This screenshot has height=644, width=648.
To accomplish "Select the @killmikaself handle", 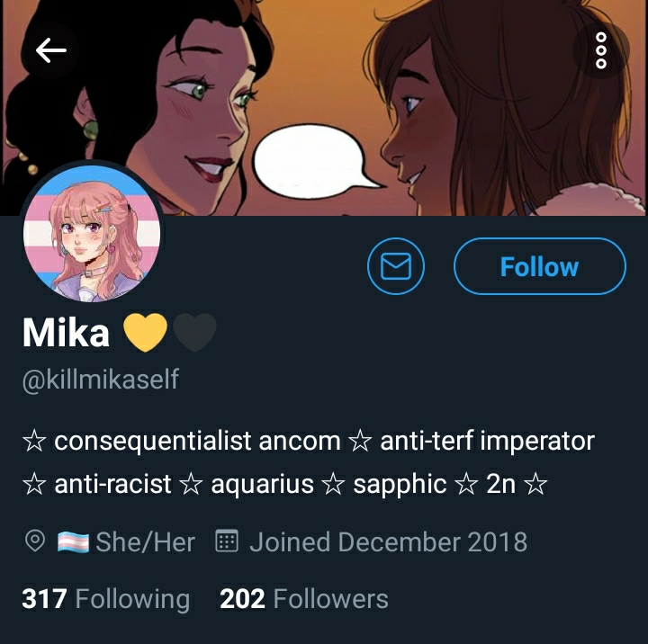I will pyautogui.click(x=101, y=379).
